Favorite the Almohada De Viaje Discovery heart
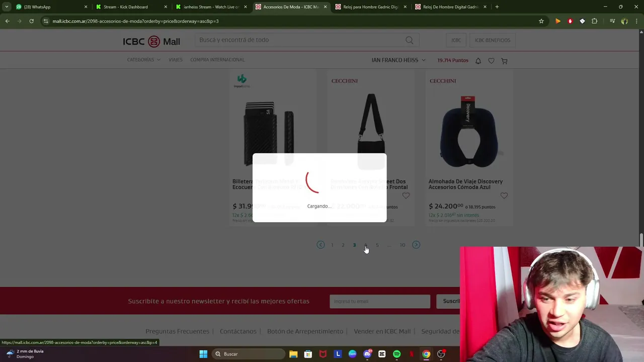 click(x=504, y=196)
